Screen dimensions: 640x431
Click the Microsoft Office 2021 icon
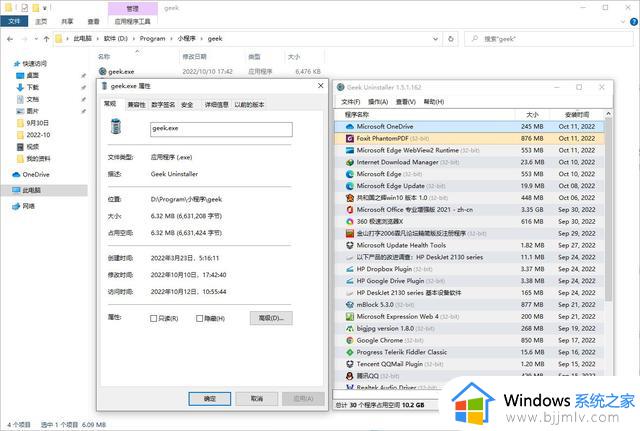[350, 209]
